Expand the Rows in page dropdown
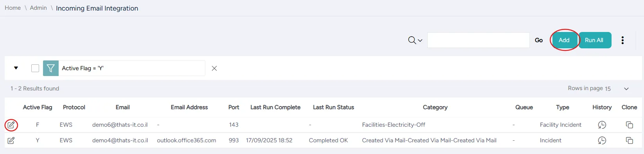The width and height of the screenshot is (644, 154). [x=626, y=89]
